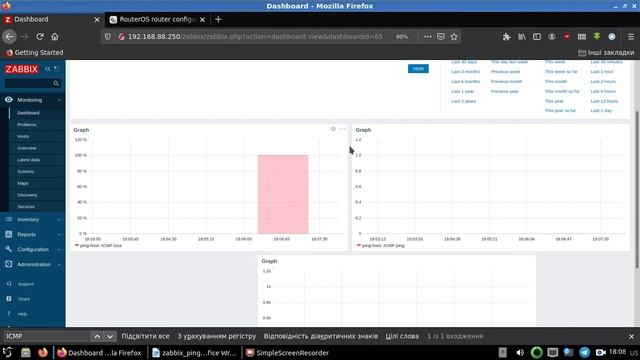This screenshot has height=360, width=640.
Task: Open the taskbar volume speaker icon
Action: coord(520,353)
